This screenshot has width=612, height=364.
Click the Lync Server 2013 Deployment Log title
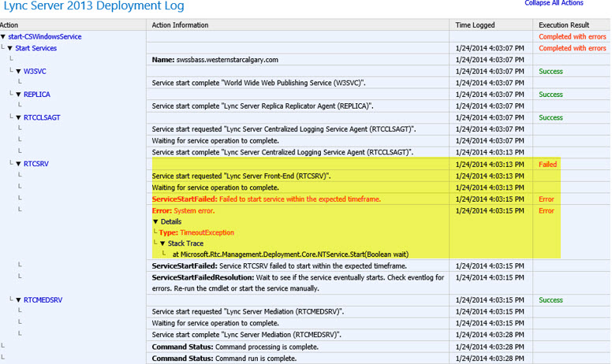click(94, 6)
